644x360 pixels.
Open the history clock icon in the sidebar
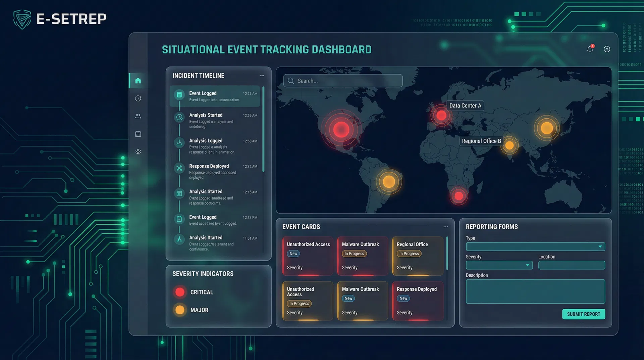138,98
